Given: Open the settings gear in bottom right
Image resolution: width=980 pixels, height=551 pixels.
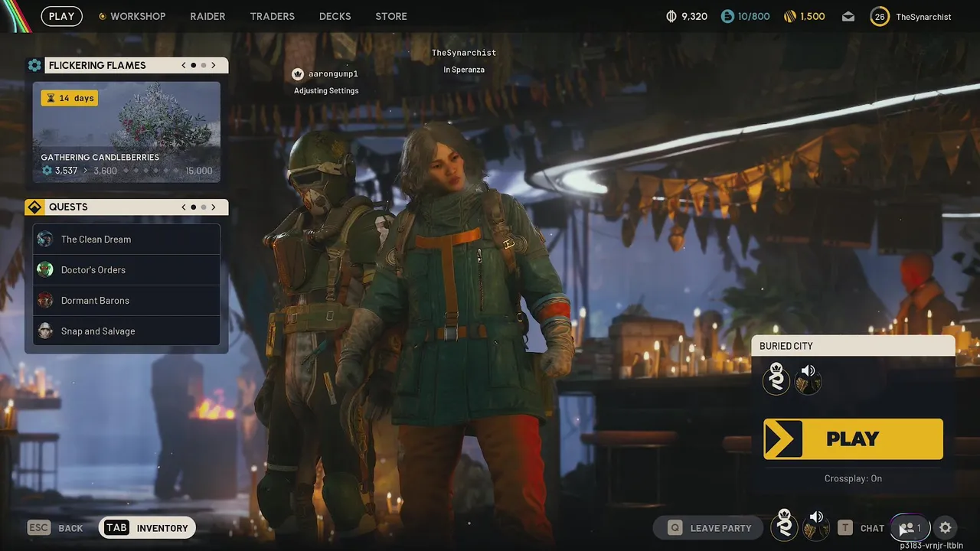Looking at the screenshot, I should tap(946, 527).
